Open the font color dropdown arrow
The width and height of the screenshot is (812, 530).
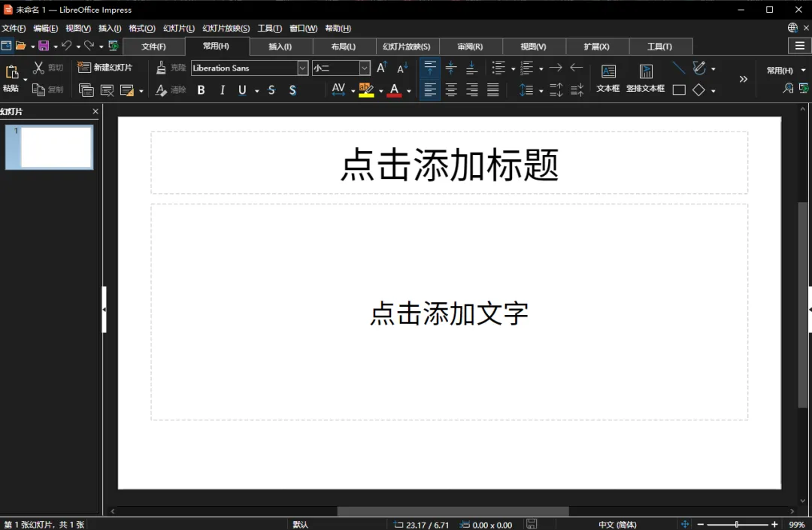[408, 91]
